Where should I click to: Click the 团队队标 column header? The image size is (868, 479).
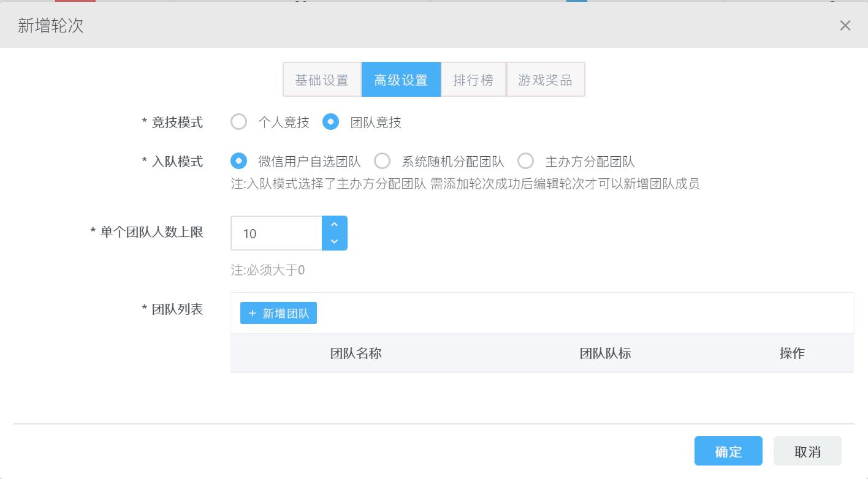pyautogui.click(x=605, y=353)
